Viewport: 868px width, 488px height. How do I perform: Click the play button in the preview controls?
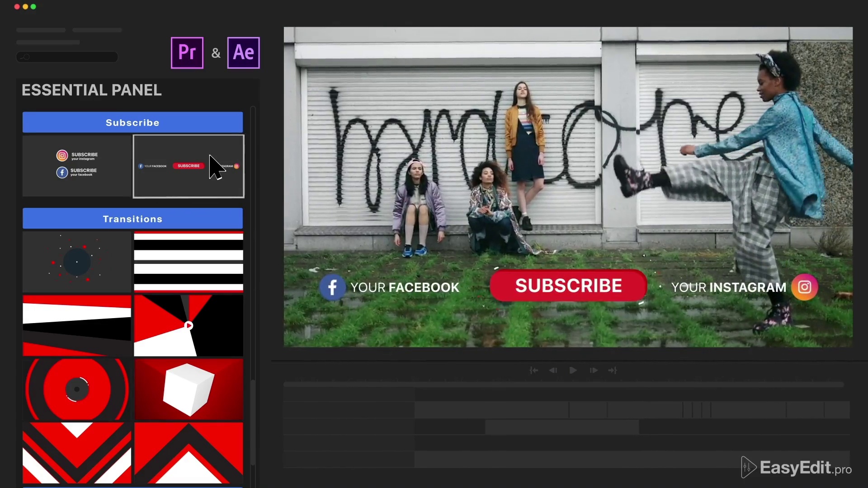[x=573, y=371]
